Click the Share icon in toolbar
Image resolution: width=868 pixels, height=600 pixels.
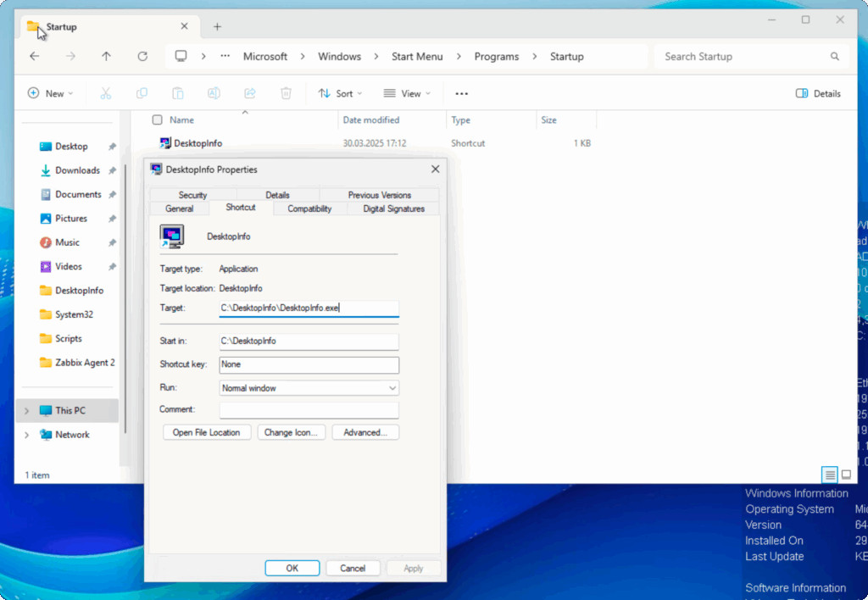pos(250,93)
